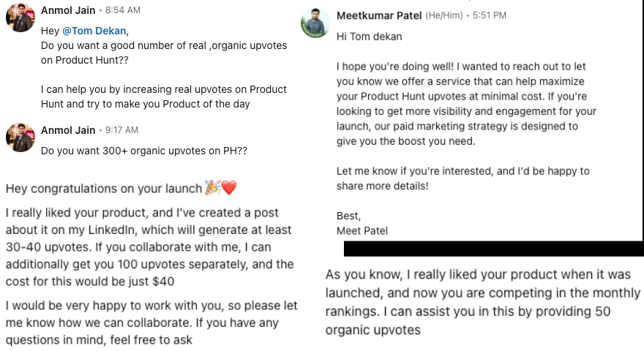Click the Anmol Jain name above the 9:17 AM message
Image resolution: width=644 pixels, height=351 pixels.
click(68, 130)
